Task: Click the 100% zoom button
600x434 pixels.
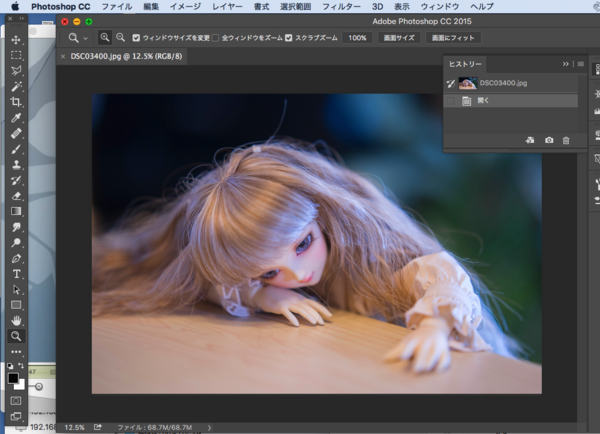Action: click(357, 38)
